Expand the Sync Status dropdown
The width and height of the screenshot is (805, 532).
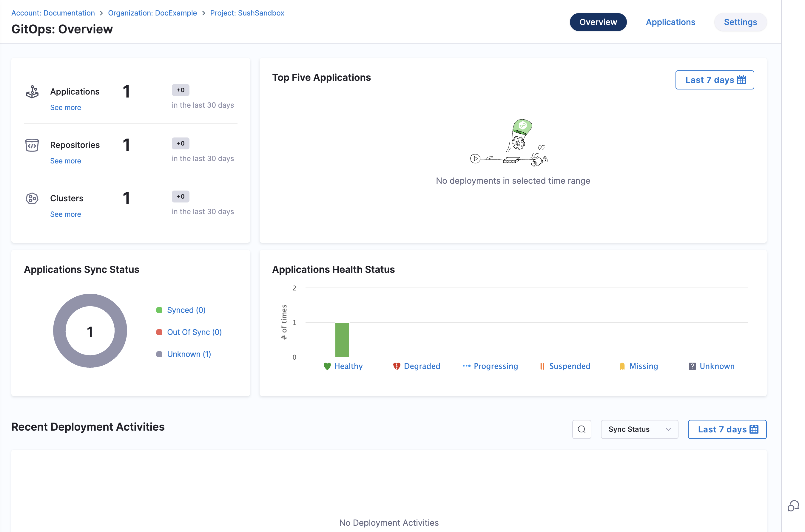[x=639, y=429]
